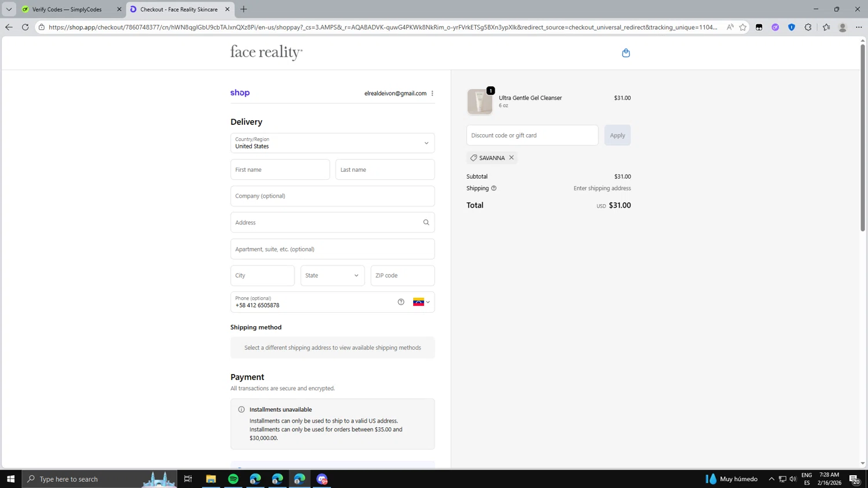
Task: Click the Enter shipping address text
Action: pyautogui.click(x=602, y=188)
